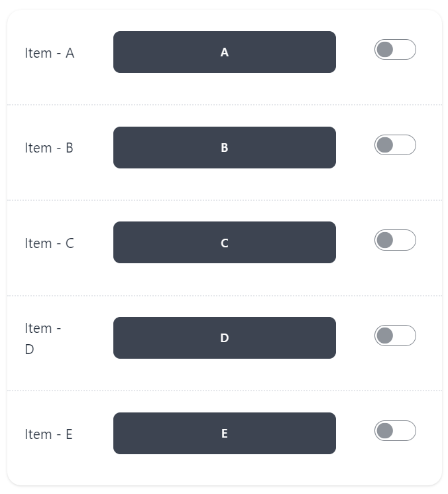Switch on the Item - D toggle
The height and width of the screenshot is (494, 448).
click(395, 336)
